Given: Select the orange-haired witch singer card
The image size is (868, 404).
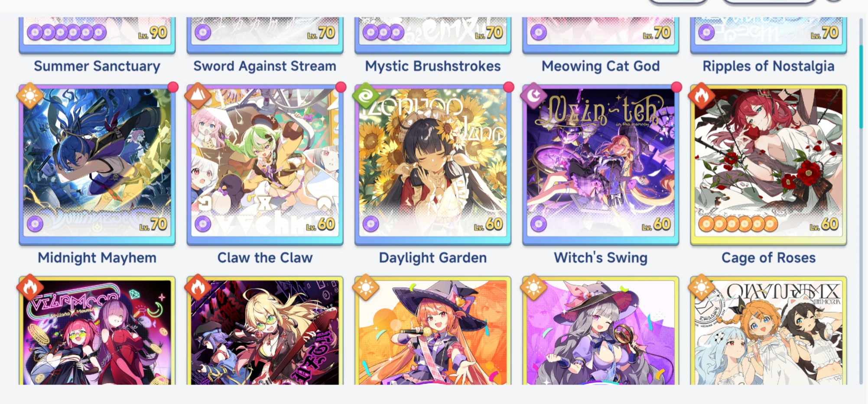Looking at the screenshot, I should tap(432, 330).
